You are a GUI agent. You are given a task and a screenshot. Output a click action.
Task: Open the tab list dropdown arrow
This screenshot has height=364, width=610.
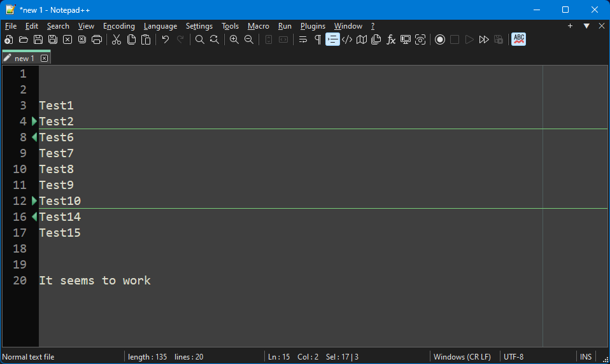(x=586, y=26)
